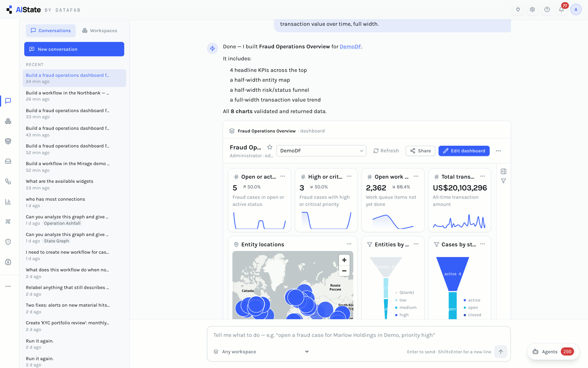Open options menu on Total trans... card
588x368 pixels.
click(x=482, y=176)
